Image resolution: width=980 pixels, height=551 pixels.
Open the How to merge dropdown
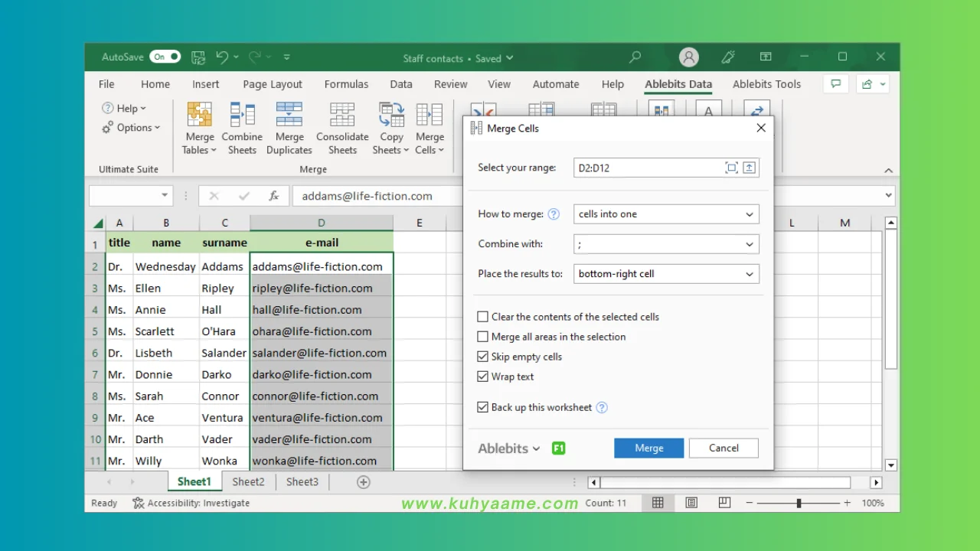666,214
